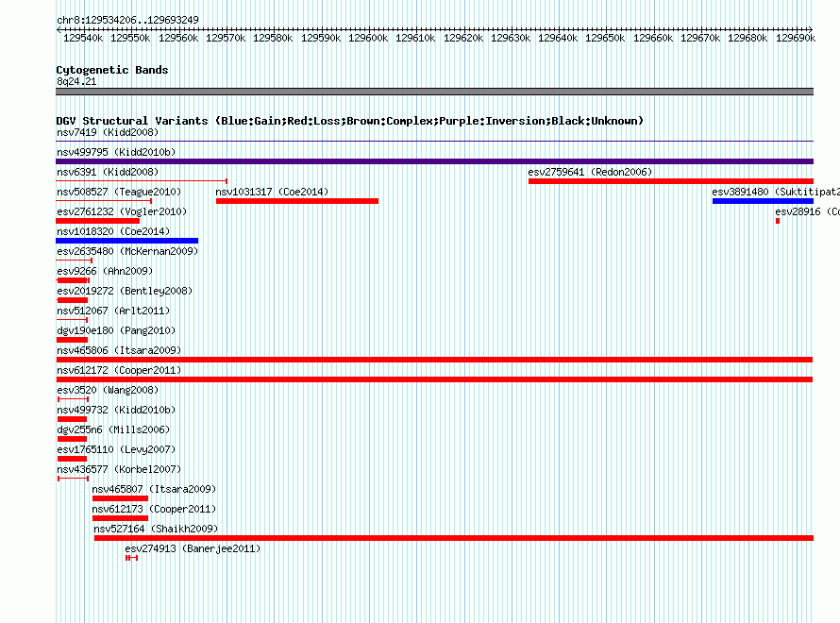840x623 pixels.
Task: Click the gray 8q24.21 cytogenetic band bar
Action: [434, 92]
